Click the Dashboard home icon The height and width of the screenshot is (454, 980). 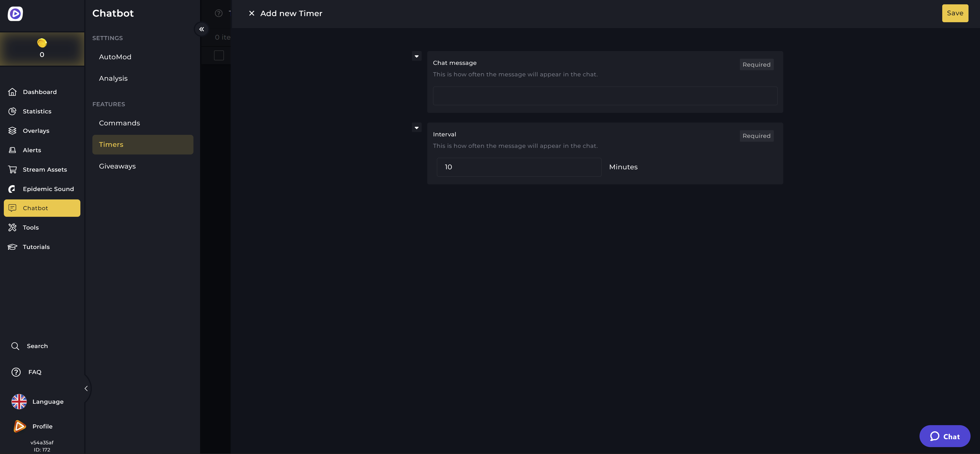click(12, 92)
